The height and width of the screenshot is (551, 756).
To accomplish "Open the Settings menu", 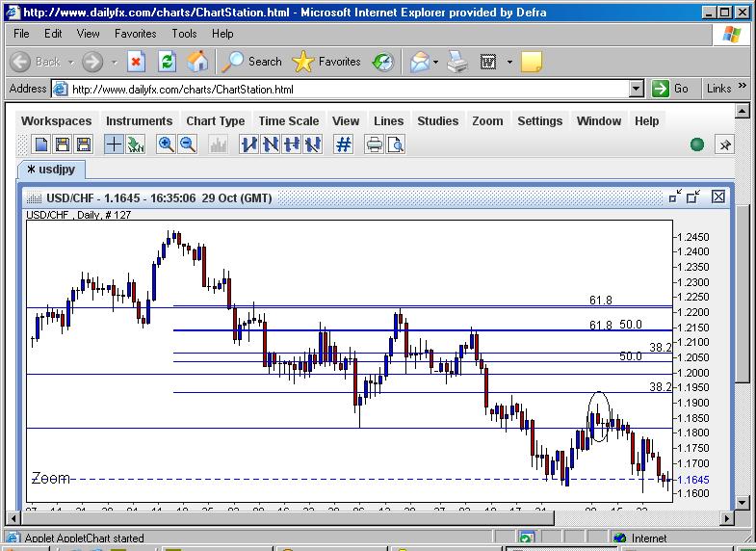I will pos(540,121).
